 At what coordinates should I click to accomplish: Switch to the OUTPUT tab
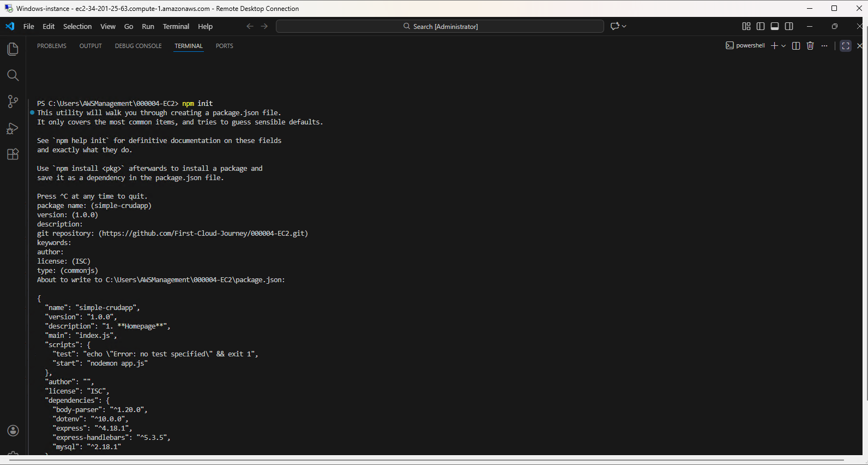(91, 46)
